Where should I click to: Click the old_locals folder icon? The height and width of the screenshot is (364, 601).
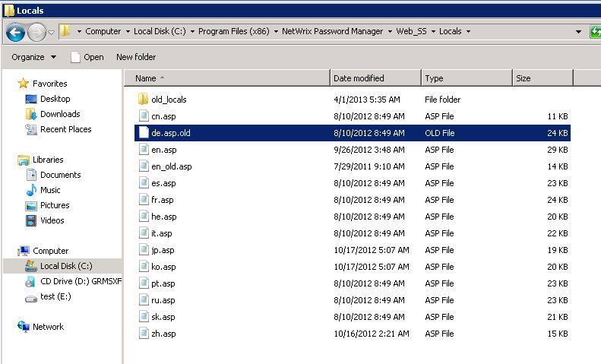144,100
